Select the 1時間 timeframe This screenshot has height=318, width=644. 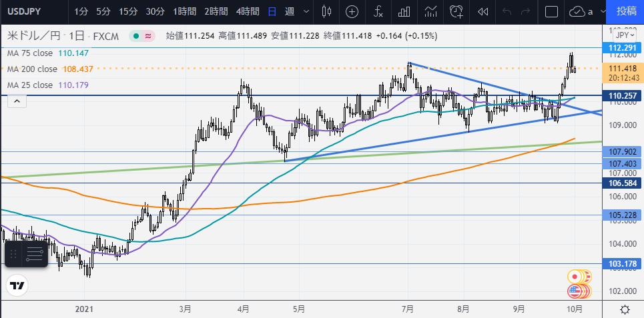coord(184,11)
